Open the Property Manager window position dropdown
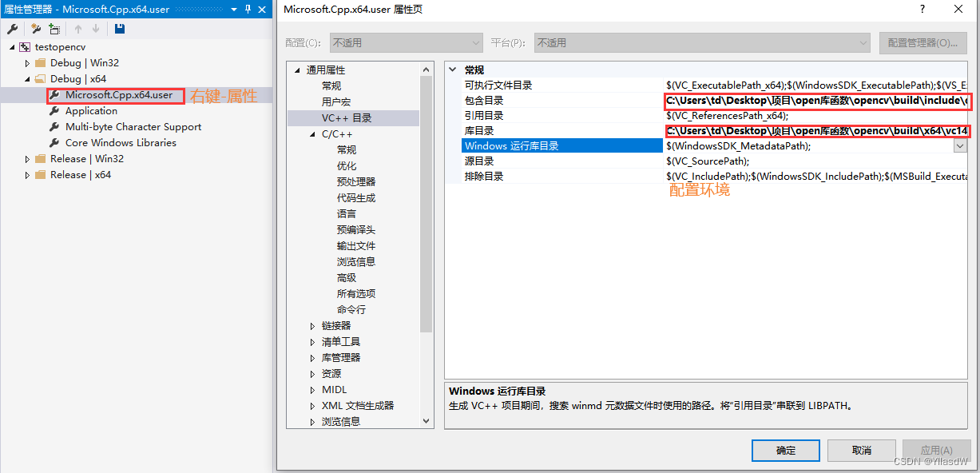Viewport: 980px width, 473px height. point(234,9)
